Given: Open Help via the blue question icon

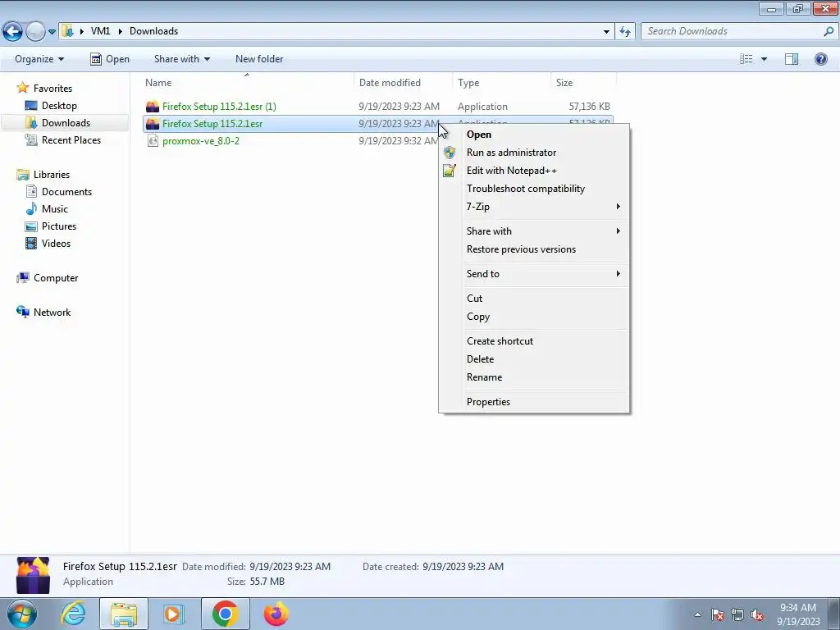Looking at the screenshot, I should pos(820,59).
